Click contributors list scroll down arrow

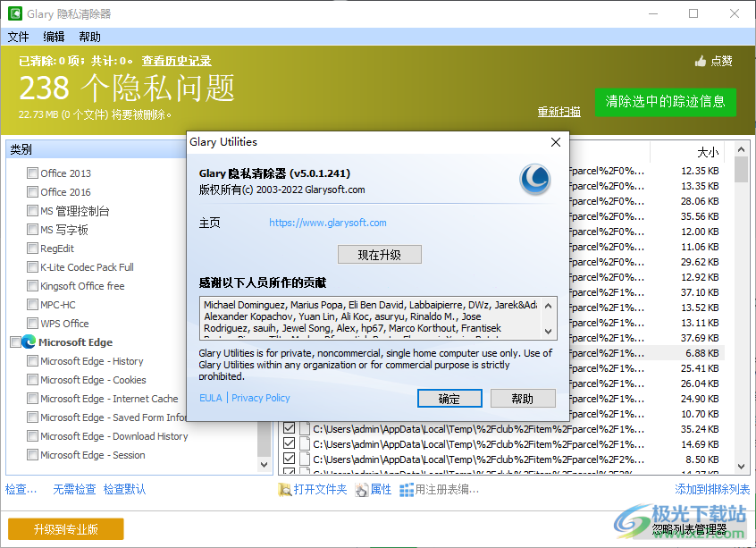(548, 332)
